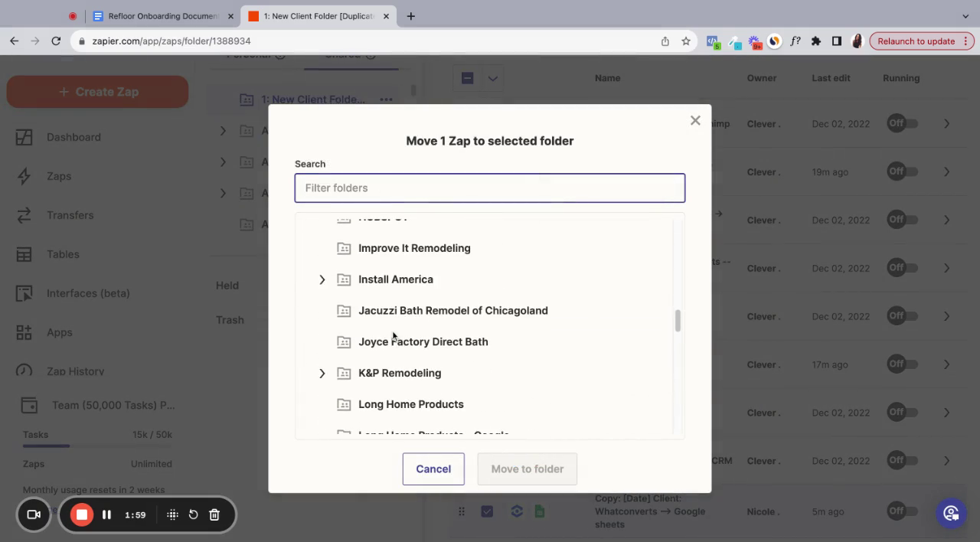
Task: Click the Joyce Factory Direct Bath folder icon
Action: (344, 341)
